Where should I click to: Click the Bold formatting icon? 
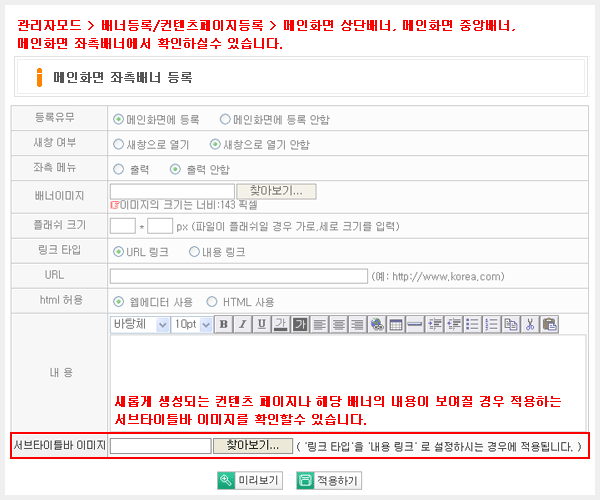224,324
